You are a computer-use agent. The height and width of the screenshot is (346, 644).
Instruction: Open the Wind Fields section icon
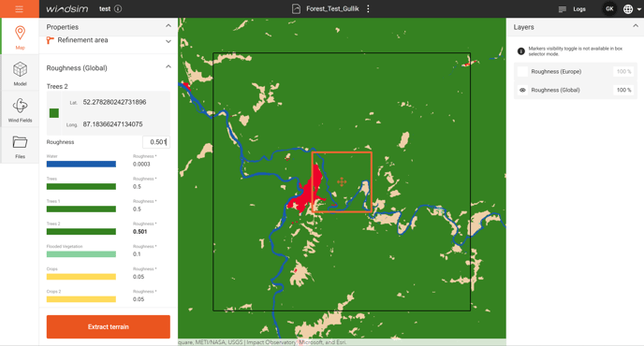pos(20,106)
